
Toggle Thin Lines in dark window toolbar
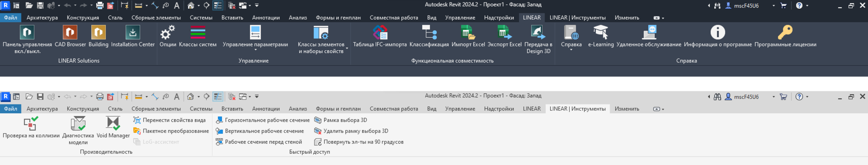pyautogui.click(x=217, y=6)
